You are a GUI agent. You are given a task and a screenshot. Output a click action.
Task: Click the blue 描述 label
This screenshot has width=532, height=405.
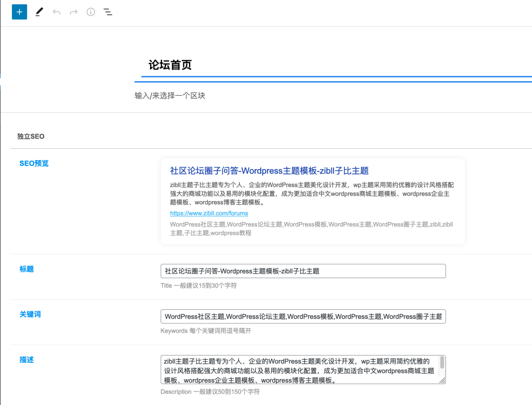pyautogui.click(x=26, y=359)
